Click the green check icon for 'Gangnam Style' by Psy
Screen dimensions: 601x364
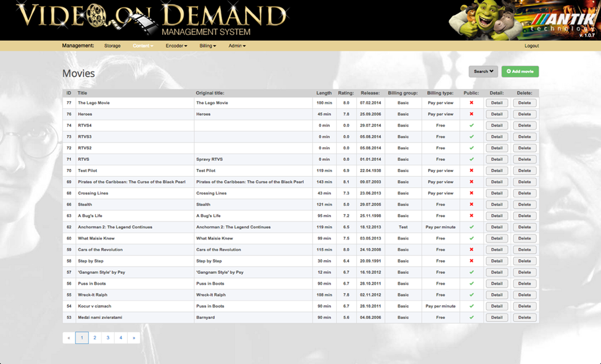coord(471,272)
